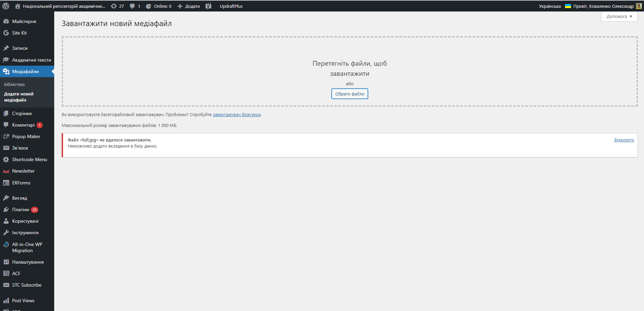Open the Українська language switcher
This screenshot has height=311, width=644.
tap(549, 6)
